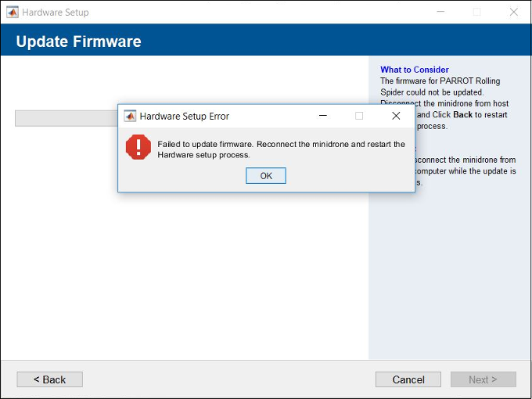
Task: Click the "What to Consider" heading
Action: [x=415, y=70]
